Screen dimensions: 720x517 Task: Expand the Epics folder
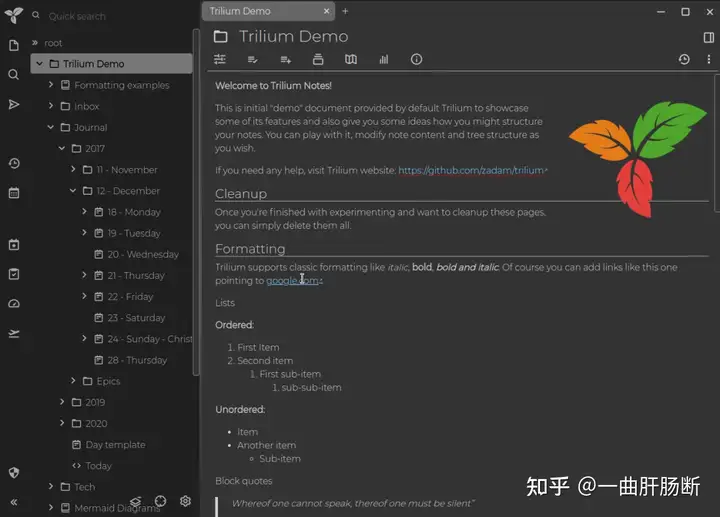point(73,380)
